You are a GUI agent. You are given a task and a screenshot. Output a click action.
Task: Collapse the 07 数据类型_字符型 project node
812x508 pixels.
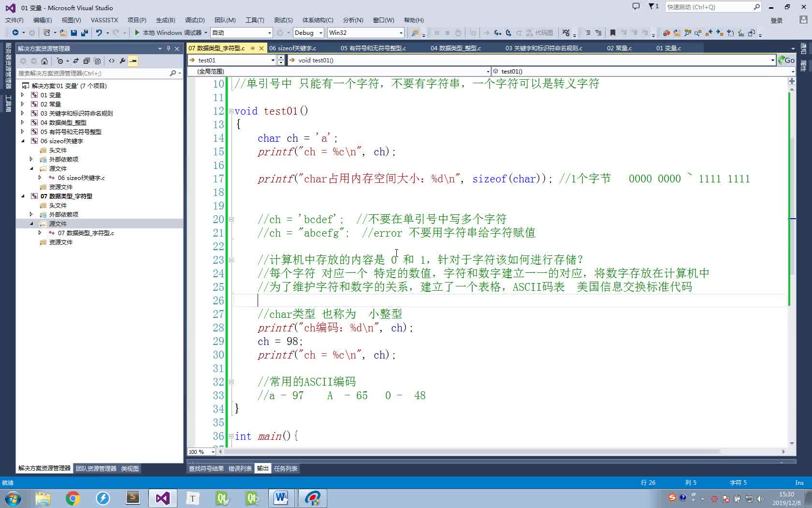click(x=22, y=196)
